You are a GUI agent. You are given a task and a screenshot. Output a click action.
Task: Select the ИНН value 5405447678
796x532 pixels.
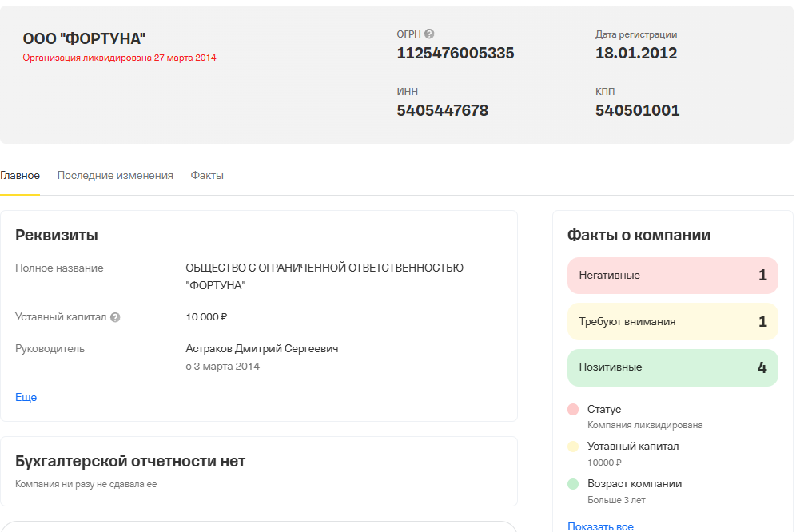click(443, 111)
